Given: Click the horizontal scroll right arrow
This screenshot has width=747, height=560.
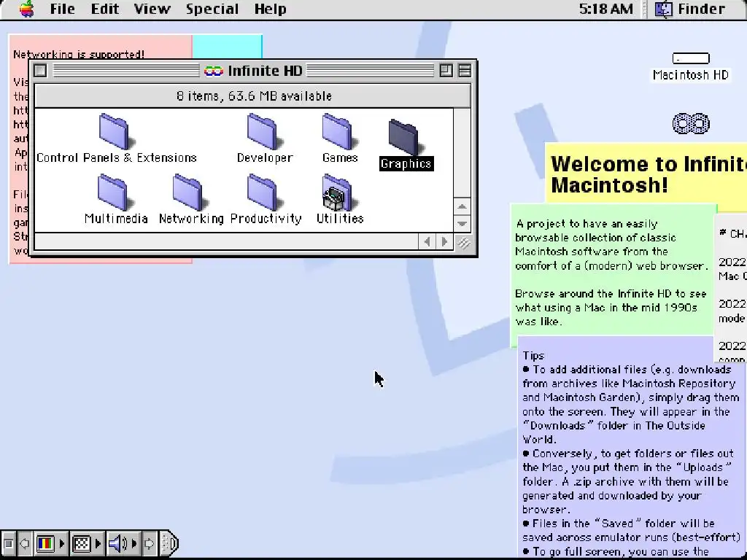Looking at the screenshot, I should (x=444, y=242).
